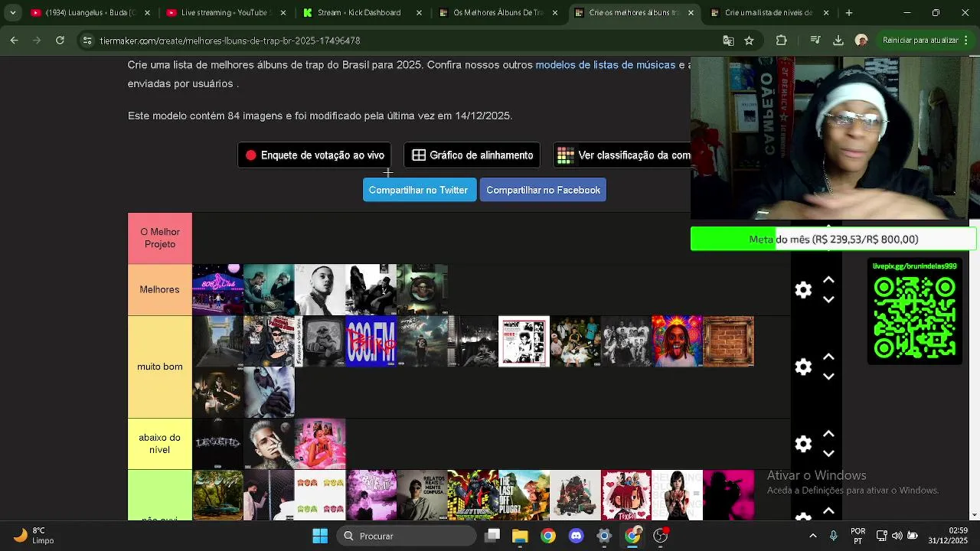Open settings gear for Melhores tier

[803, 290]
